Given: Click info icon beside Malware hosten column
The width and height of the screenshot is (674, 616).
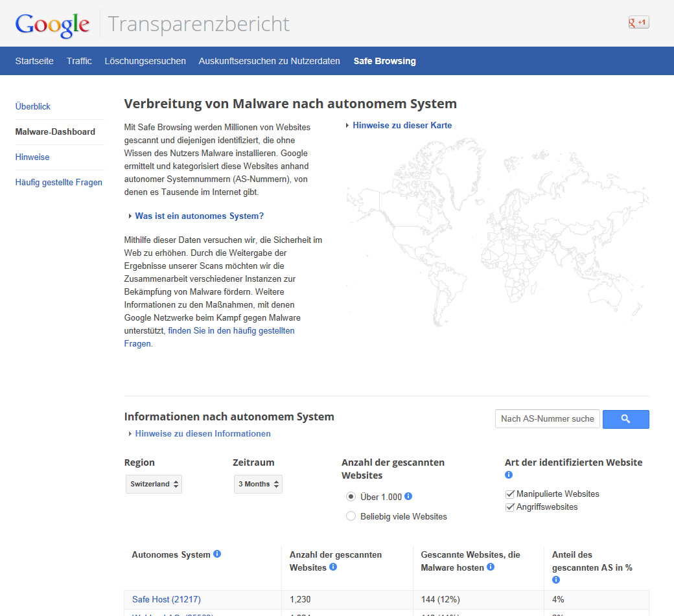Looking at the screenshot, I should [x=491, y=567].
